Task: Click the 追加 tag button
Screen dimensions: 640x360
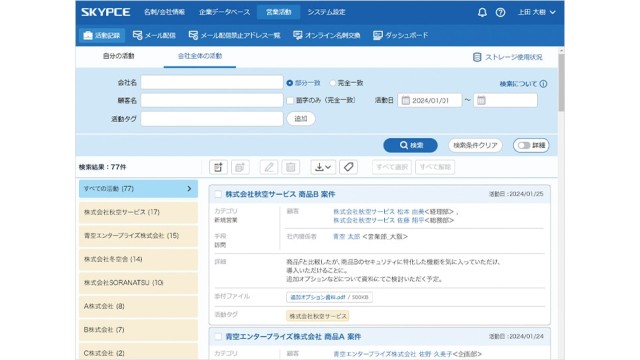Action: coord(301,119)
